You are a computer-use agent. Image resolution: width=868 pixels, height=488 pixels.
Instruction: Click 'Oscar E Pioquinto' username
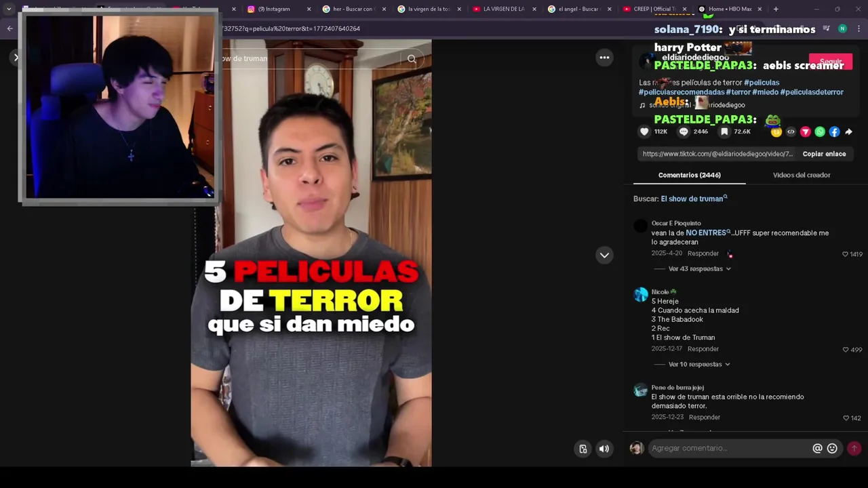(x=676, y=223)
